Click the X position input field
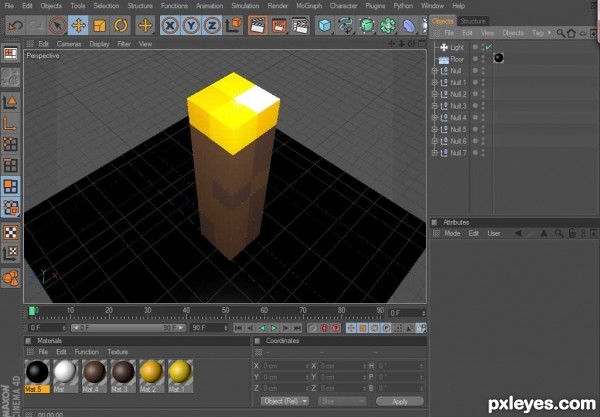This screenshot has width=600, height=417. click(x=285, y=366)
